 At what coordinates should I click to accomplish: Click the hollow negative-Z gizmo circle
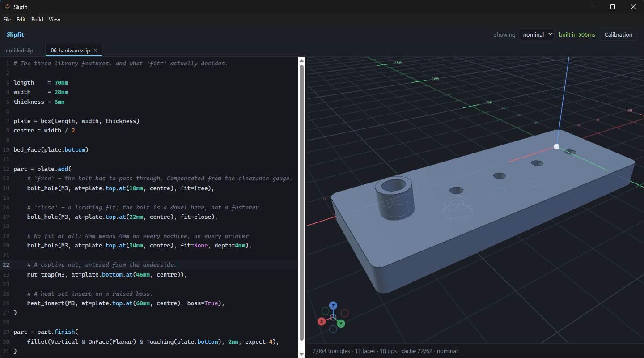(333, 329)
